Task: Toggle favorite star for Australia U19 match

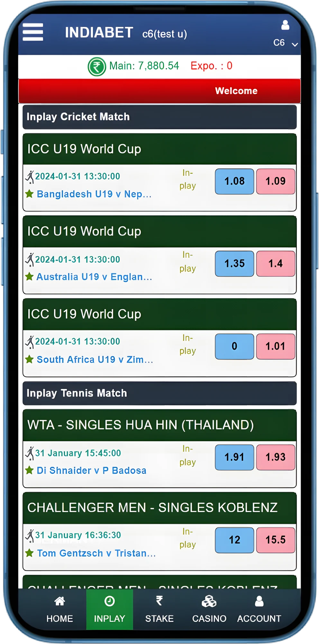Action: pos(29,277)
